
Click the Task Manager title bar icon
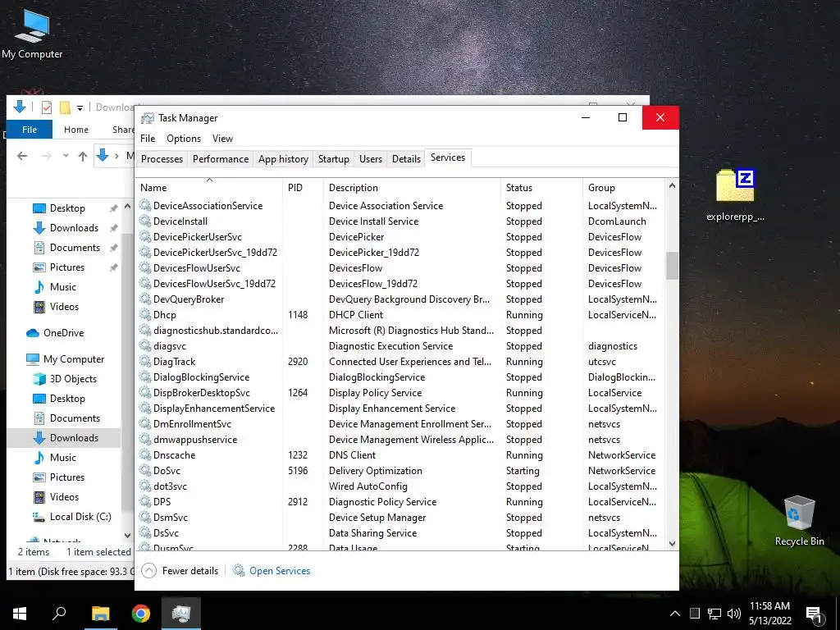coord(148,118)
